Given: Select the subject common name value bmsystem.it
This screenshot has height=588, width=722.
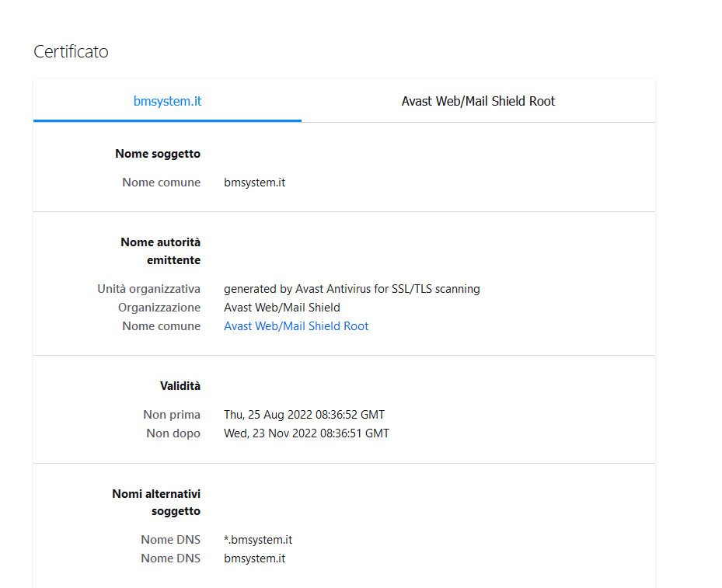Looking at the screenshot, I should point(254,183).
